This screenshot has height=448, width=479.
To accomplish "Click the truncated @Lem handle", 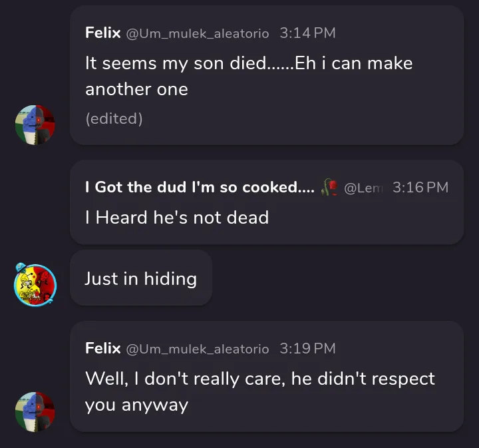I will [362, 188].
